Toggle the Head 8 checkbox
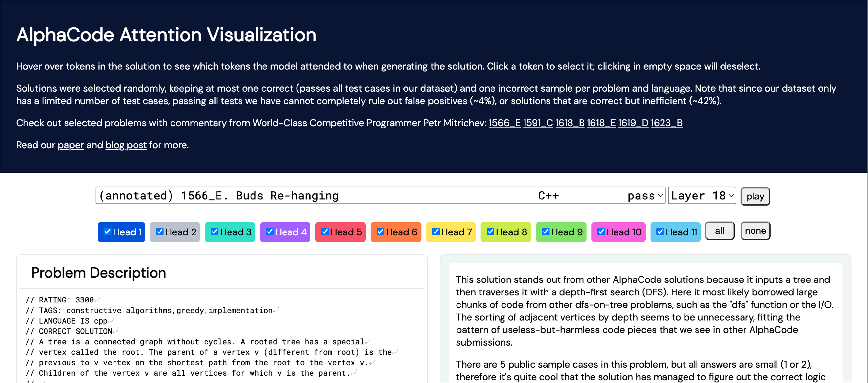868x383 pixels. tap(491, 232)
